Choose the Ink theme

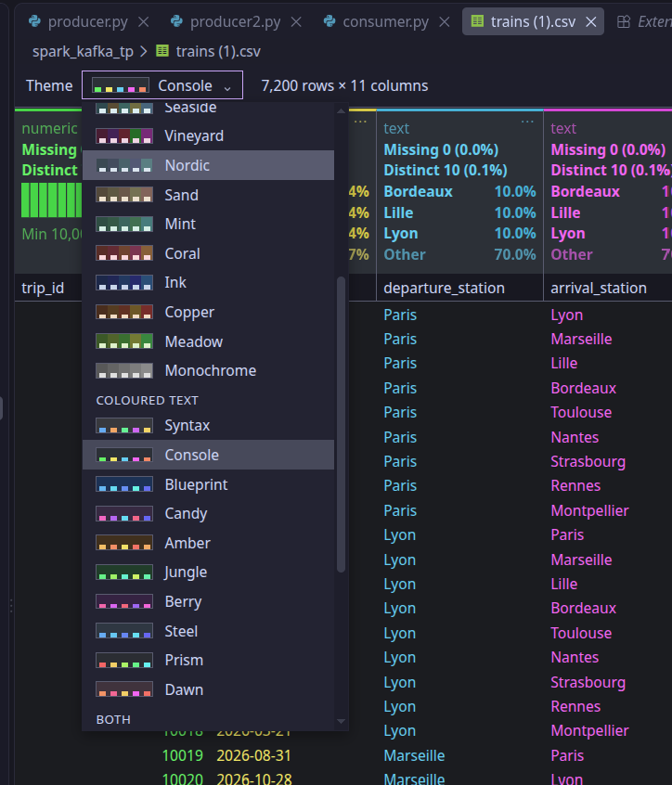[208, 282]
